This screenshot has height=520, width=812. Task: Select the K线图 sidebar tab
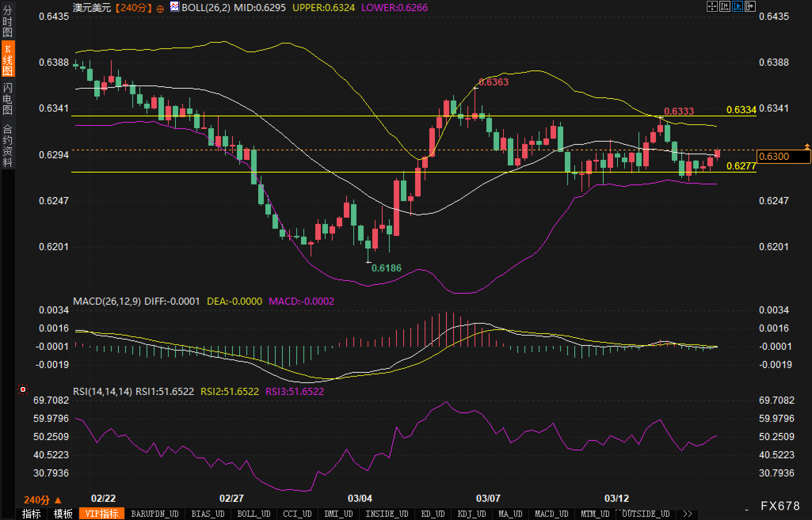pyautogui.click(x=8, y=59)
